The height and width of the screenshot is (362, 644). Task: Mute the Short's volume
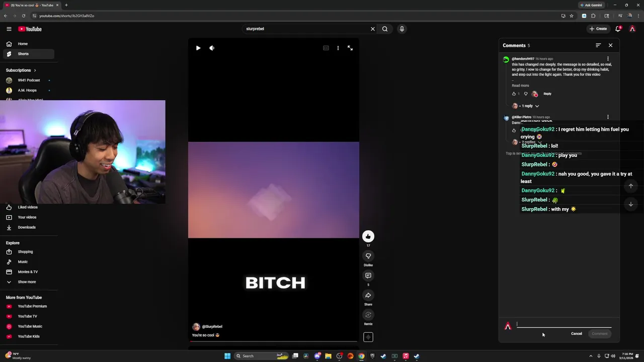pyautogui.click(x=212, y=48)
